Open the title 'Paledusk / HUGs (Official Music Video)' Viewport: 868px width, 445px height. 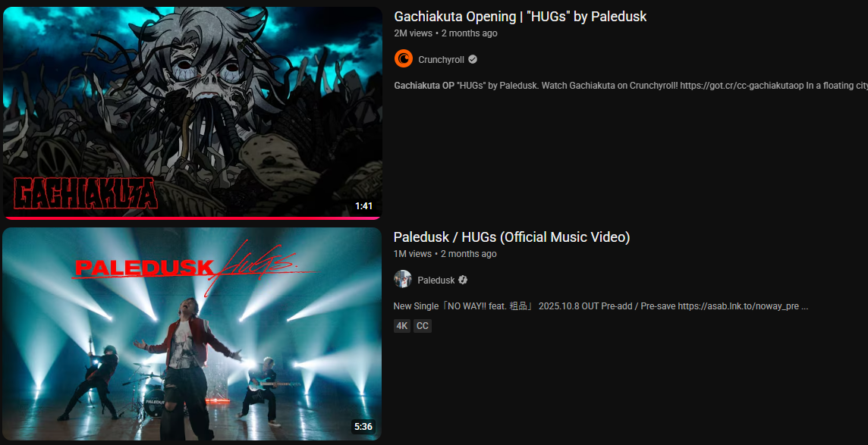click(511, 237)
